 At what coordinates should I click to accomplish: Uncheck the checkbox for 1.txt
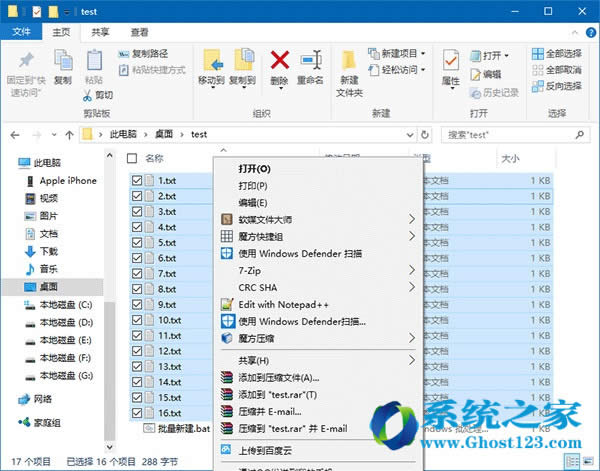click(x=137, y=180)
